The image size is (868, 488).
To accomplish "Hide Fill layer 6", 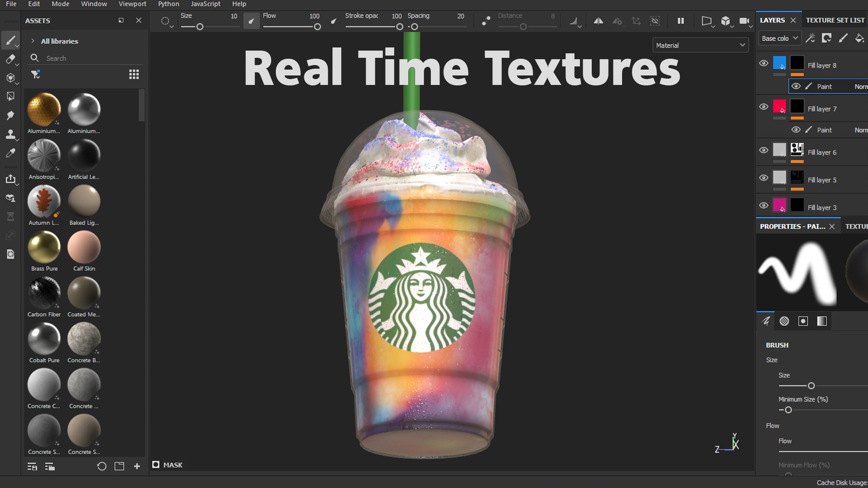I will 764,150.
